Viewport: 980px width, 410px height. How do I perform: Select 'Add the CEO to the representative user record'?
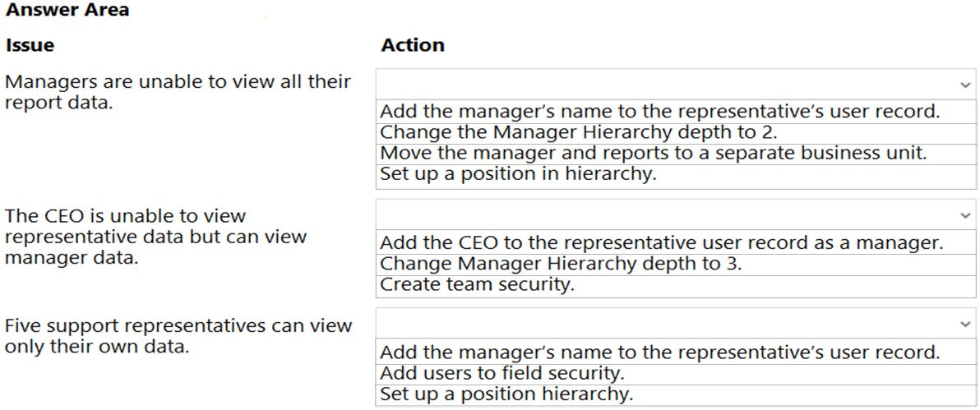[x=661, y=243]
